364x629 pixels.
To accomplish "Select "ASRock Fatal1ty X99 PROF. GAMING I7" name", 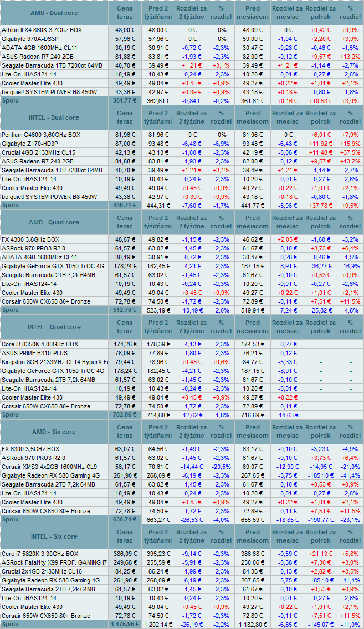I will tap(54, 562).
